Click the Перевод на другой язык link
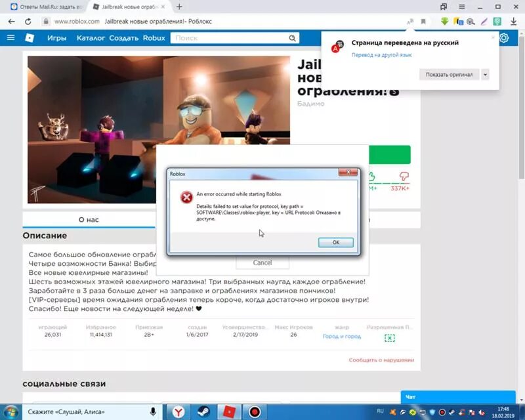Image resolution: width=525 pixels, height=420 pixels. point(381,55)
